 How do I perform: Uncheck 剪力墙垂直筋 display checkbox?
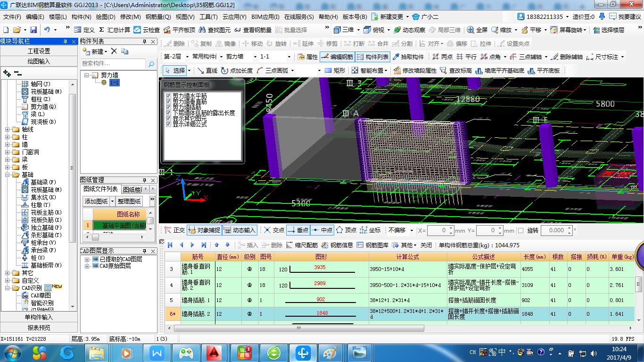[x=168, y=101]
